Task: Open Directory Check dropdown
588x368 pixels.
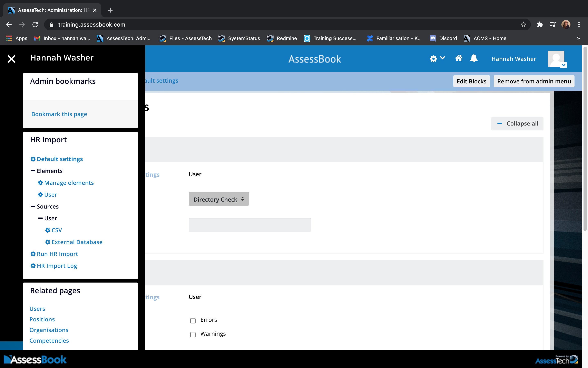Action: (219, 199)
